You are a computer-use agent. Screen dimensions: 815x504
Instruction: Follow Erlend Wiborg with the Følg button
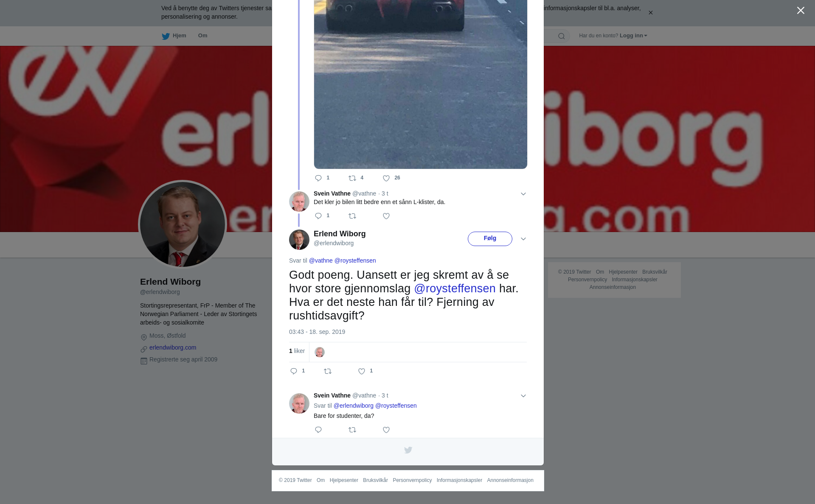pyautogui.click(x=490, y=239)
